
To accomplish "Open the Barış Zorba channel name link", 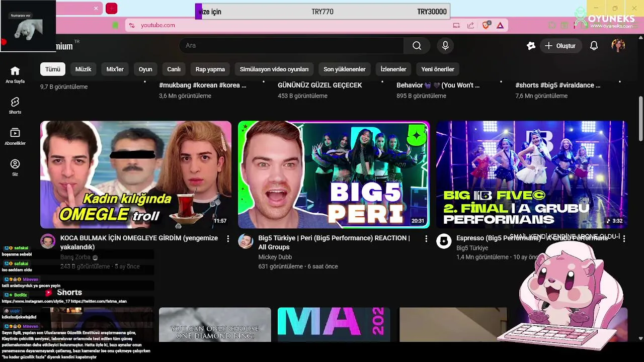I will pos(75,257).
